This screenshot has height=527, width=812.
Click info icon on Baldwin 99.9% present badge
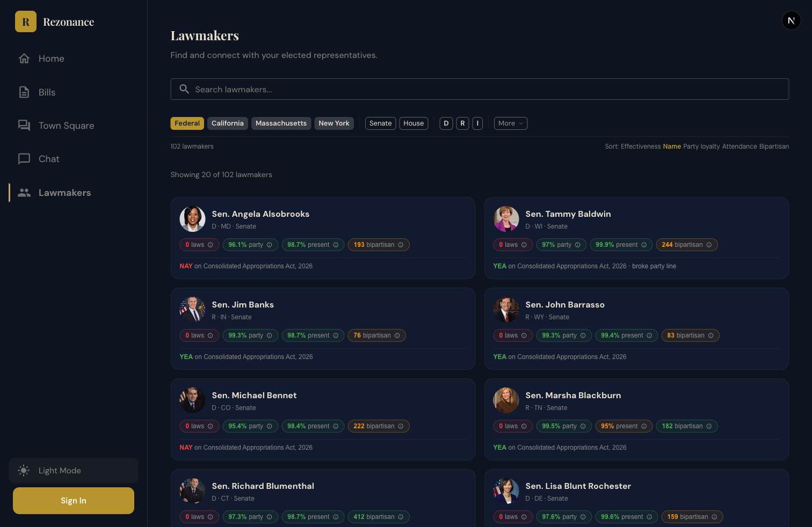pos(644,245)
